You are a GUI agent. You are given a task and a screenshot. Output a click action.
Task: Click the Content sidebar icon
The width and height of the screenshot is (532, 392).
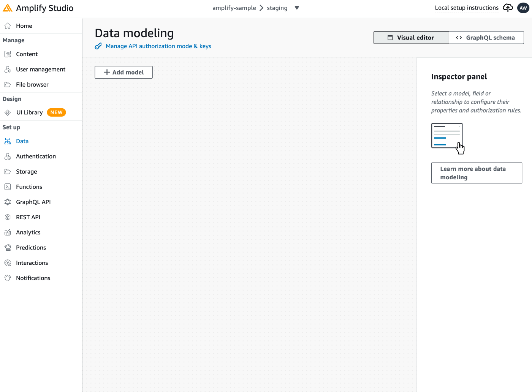click(8, 54)
